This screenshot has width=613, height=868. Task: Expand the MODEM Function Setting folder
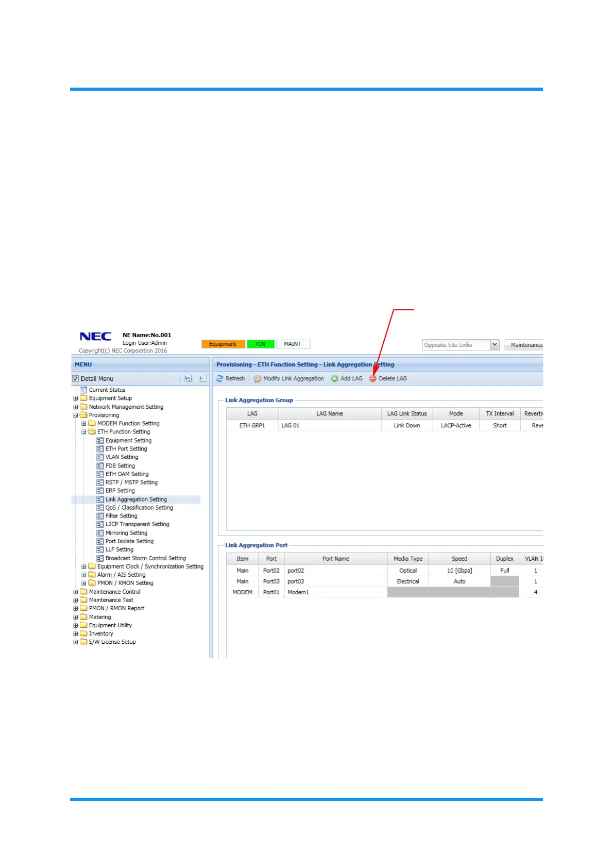pyautogui.click(x=84, y=424)
